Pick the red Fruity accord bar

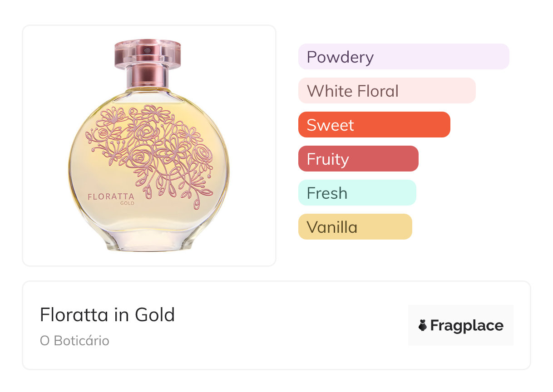[358, 159]
